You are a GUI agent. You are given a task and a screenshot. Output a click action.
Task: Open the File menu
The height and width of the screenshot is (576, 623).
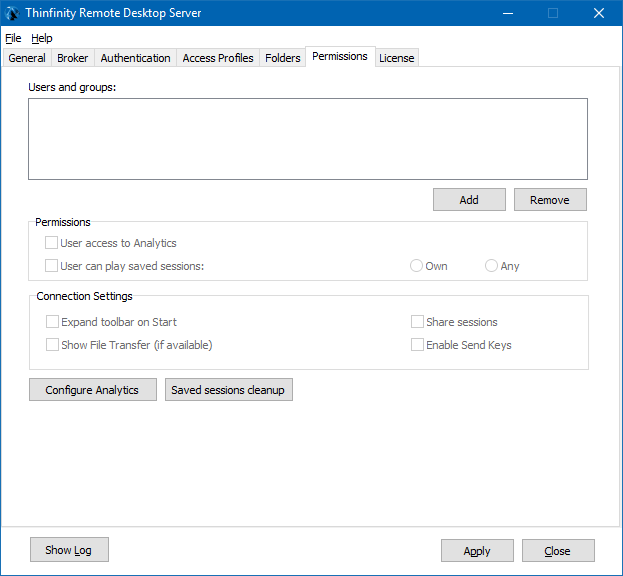(x=13, y=38)
